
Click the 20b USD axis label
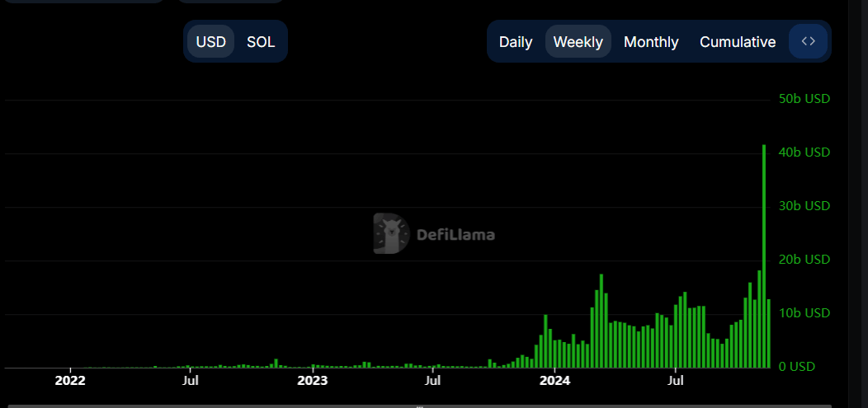pyautogui.click(x=804, y=260)
